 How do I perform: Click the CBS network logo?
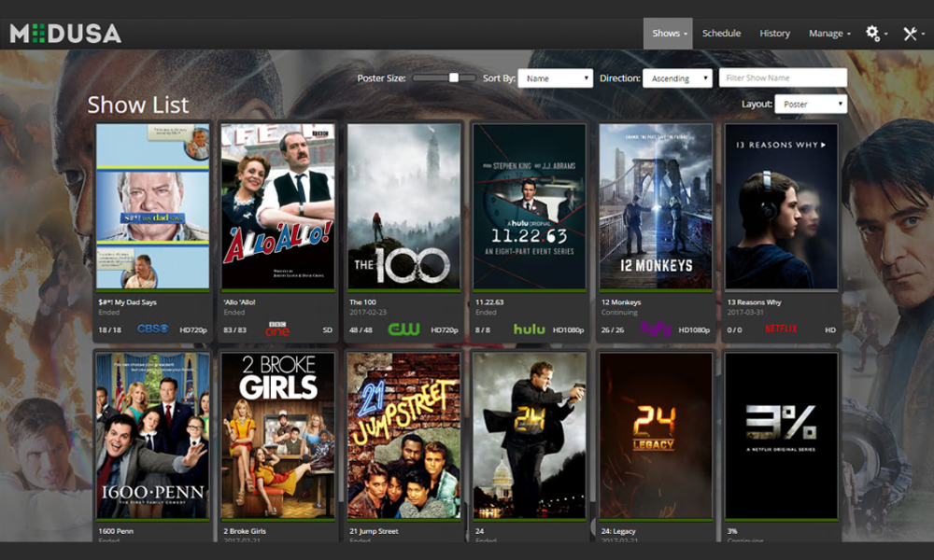(x=152, y=329)
